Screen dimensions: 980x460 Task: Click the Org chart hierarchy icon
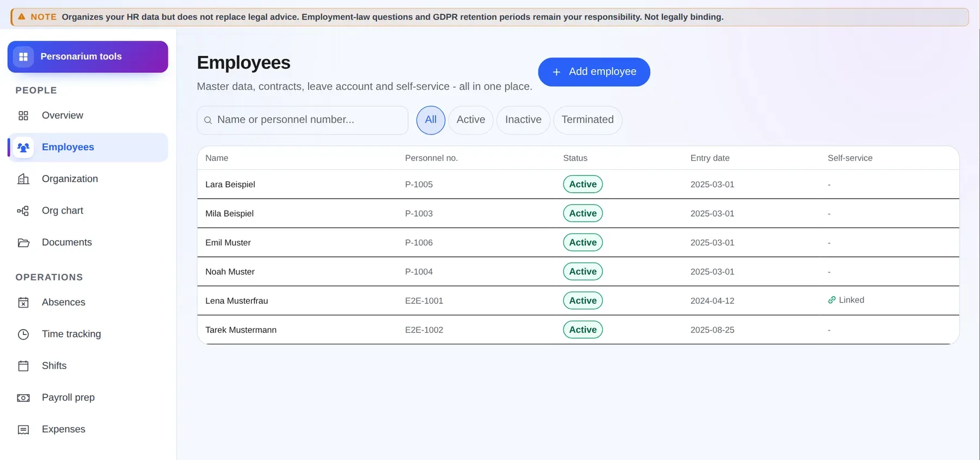click(x=23, y=211)
